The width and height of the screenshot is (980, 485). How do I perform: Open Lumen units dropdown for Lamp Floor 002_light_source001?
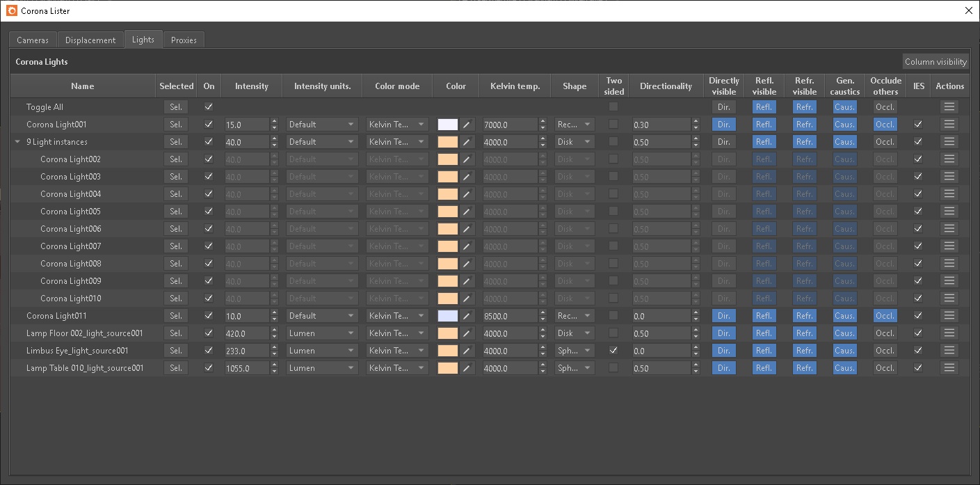click(322, 333)
